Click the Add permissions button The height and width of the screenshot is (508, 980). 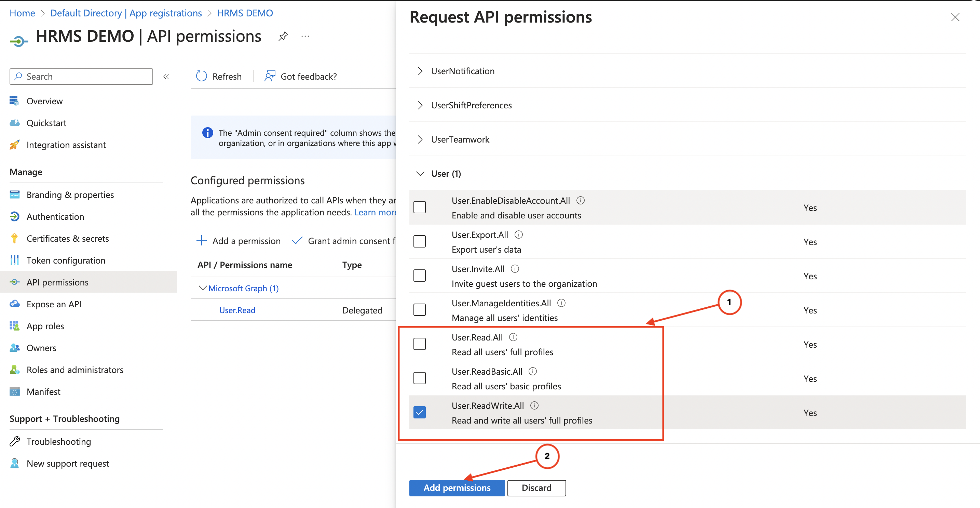(x=457, y=488)
